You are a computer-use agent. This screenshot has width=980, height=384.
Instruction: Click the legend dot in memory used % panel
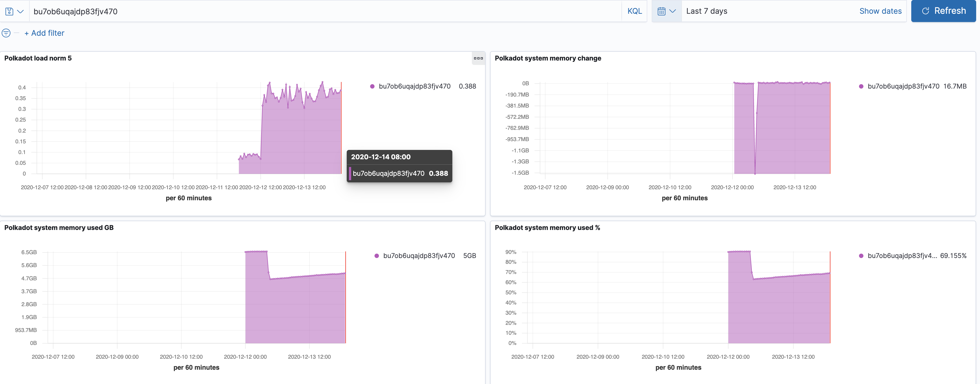pyautogui.click(x=861, y=256)
